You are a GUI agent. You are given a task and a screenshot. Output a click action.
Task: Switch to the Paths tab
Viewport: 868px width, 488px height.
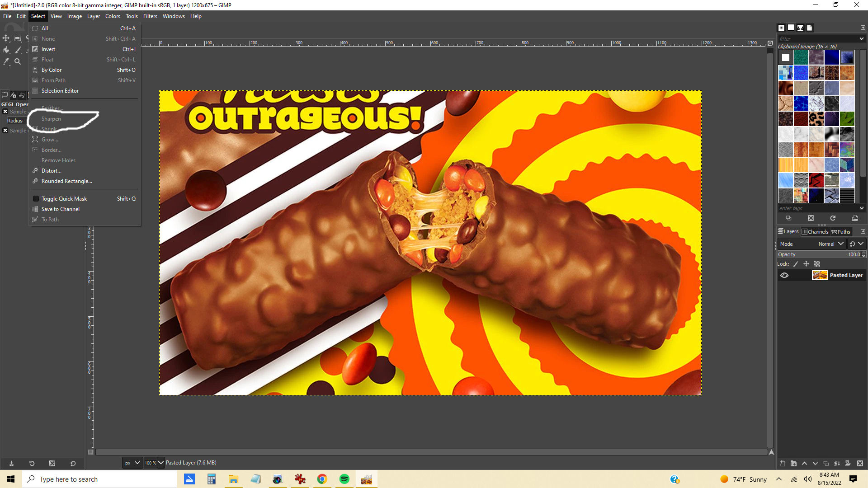(x=841, y=232)
